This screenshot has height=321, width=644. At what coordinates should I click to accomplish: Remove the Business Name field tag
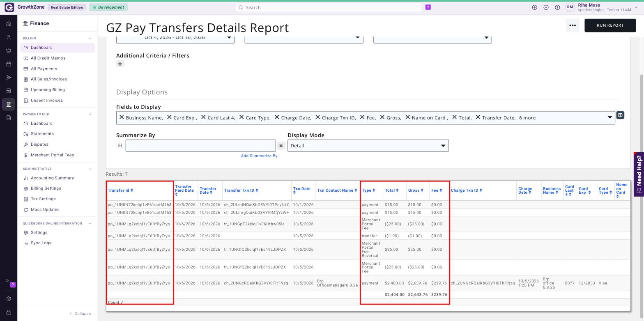click(x=122, y=117)
